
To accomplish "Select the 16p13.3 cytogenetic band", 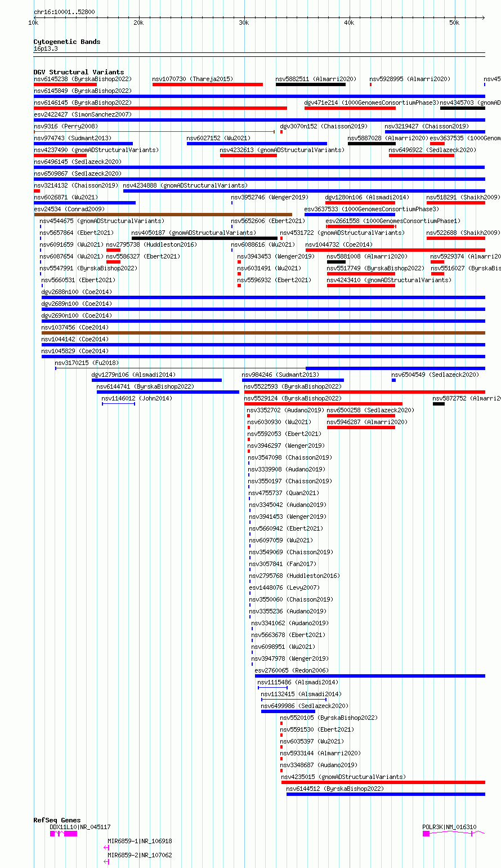I will 259,54.
